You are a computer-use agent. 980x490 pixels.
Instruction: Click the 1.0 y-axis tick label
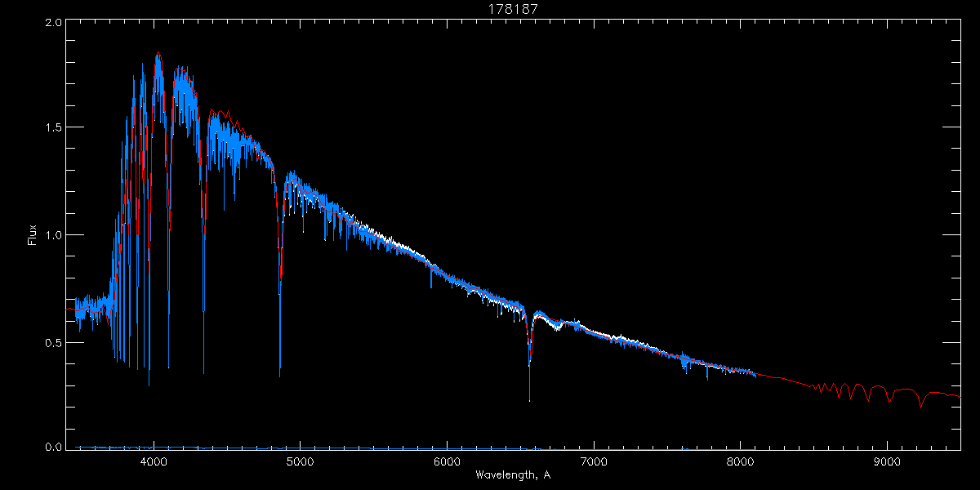pos(53,235)
